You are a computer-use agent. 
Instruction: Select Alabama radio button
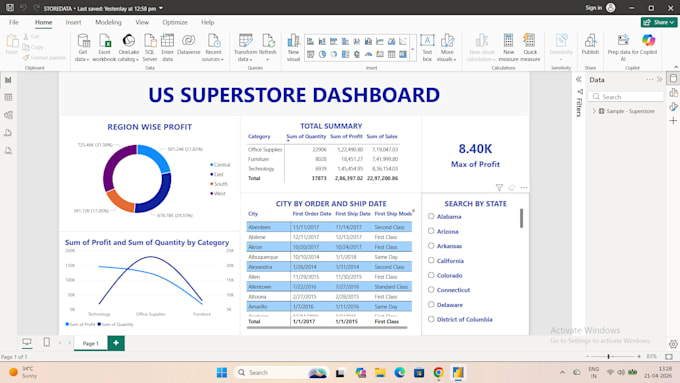431,216
